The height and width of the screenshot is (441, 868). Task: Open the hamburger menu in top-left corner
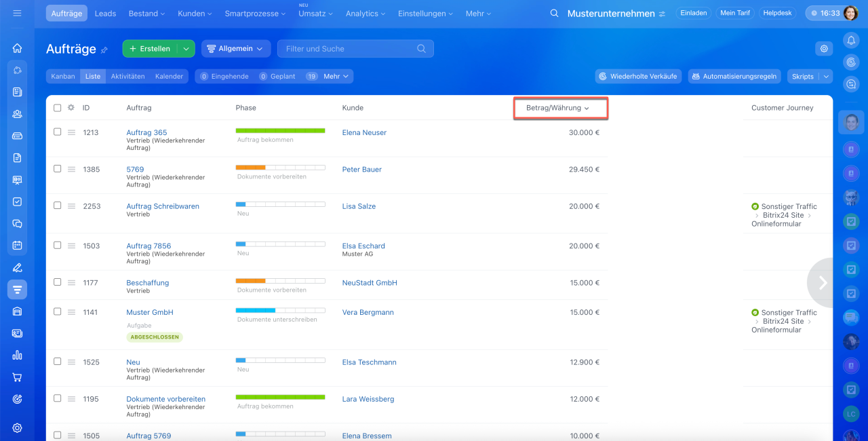pos(17,13)
